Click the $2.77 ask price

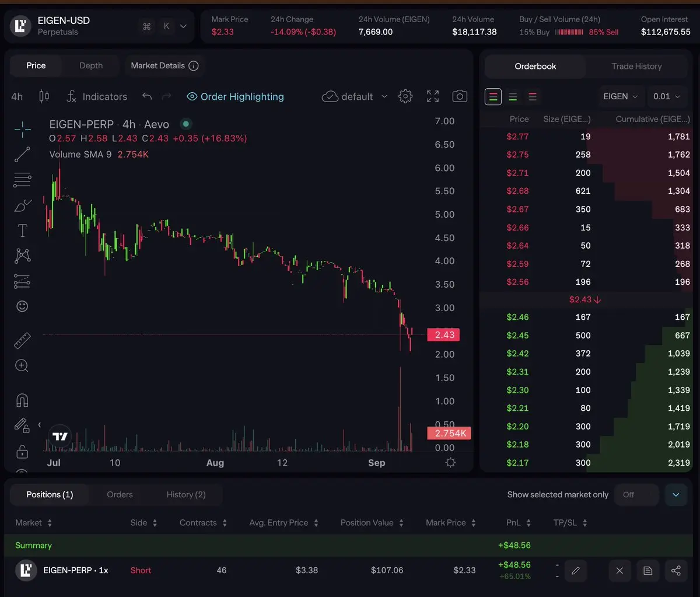[x=517, y=137]
